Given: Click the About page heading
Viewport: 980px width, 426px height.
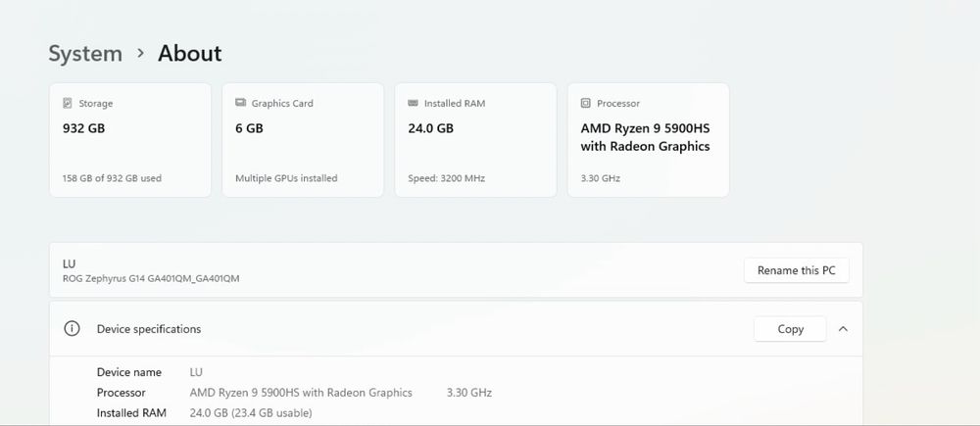Looking at the screenshot, I should pos(190,54).
